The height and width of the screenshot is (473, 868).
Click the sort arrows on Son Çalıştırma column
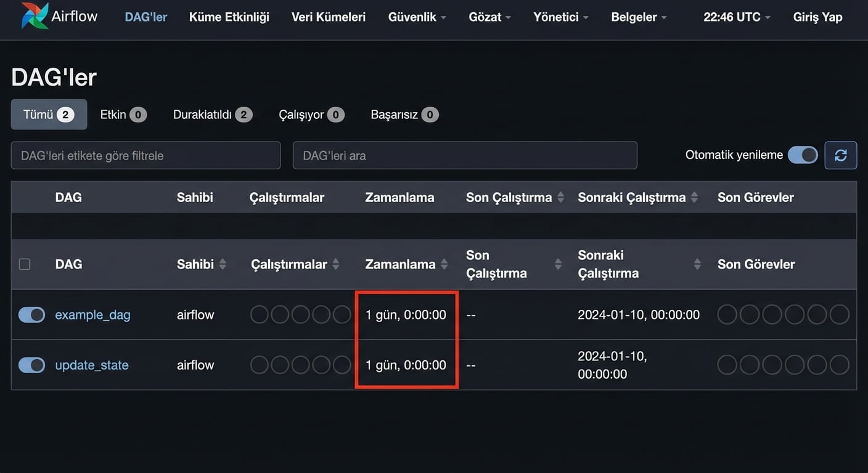coord(559,264)
